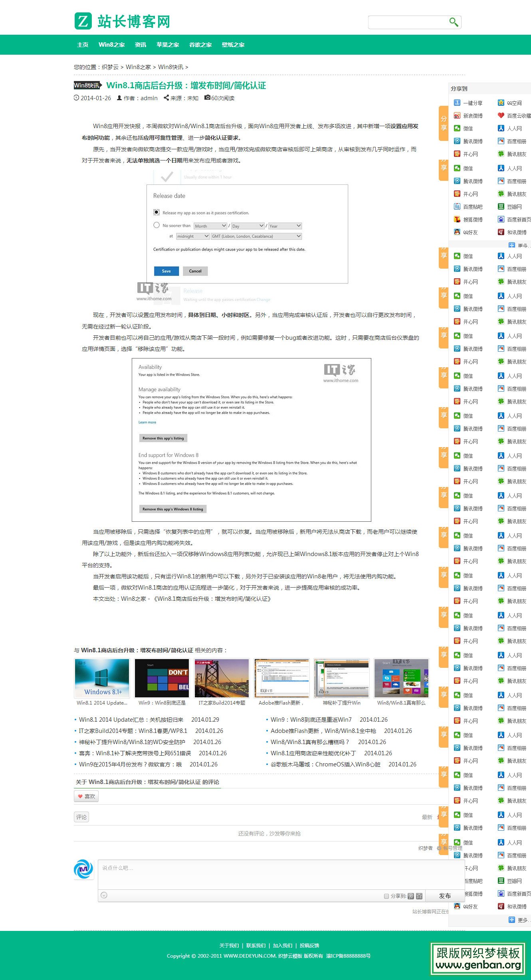Click 'Remove this app's Windows 8 listing' button
Image resolution: width=531 pixels, height=980 pixels.
[173, 509]
